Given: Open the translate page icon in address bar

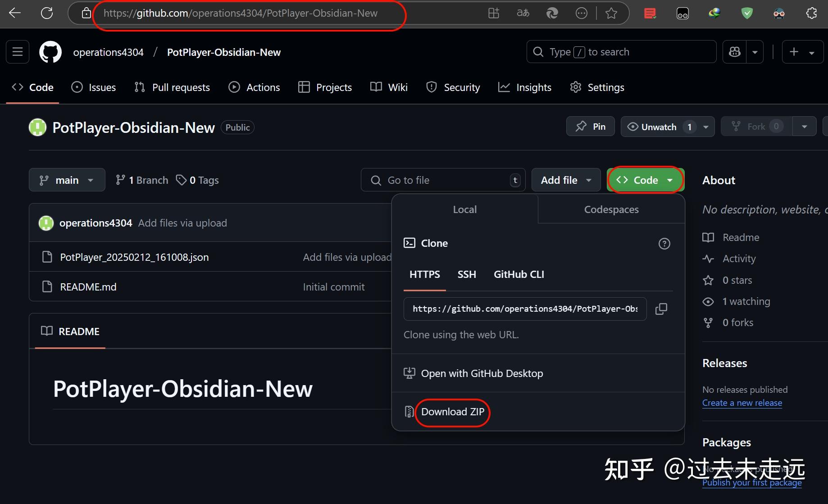Looking at the screenshot, I should tap(523, 13).
